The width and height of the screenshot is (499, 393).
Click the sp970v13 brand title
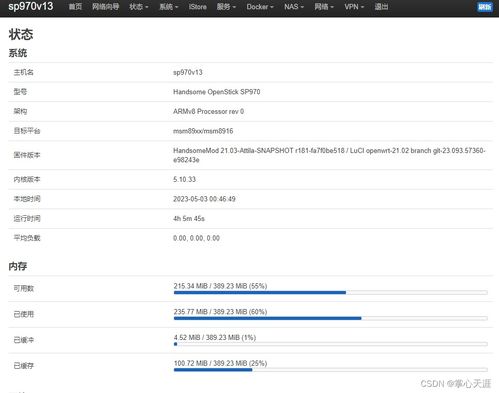[x=31, y=6]
